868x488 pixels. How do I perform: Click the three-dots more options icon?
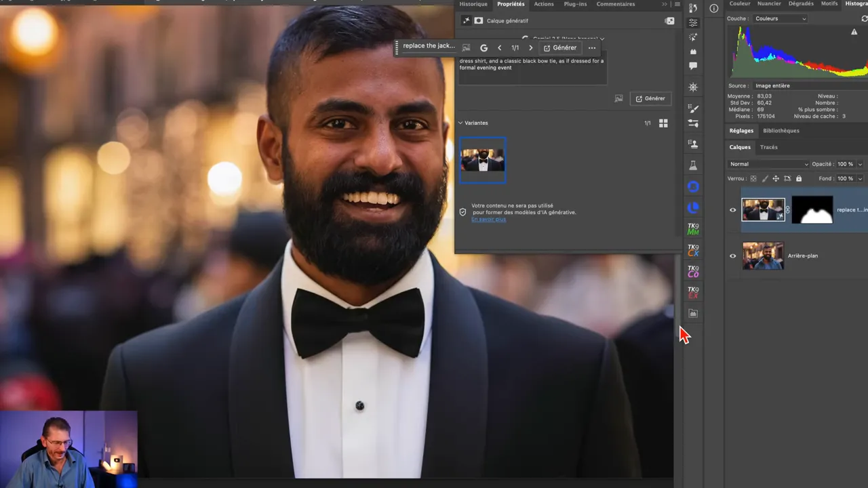click(592, 48)
